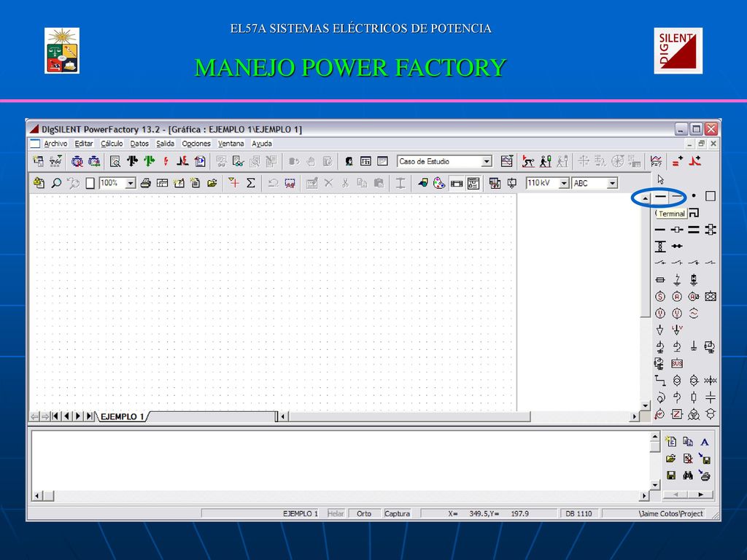Pick the junction node dot tool
This screenshot has width=747, height=560.
point(694,195)
